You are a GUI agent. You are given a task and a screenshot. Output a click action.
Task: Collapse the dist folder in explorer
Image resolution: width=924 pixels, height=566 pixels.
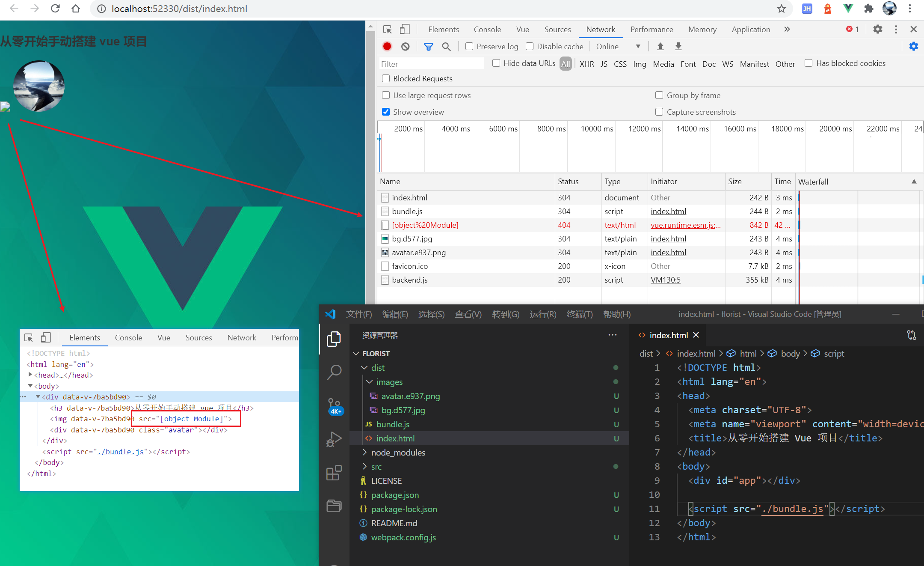[x=377, y=368]
